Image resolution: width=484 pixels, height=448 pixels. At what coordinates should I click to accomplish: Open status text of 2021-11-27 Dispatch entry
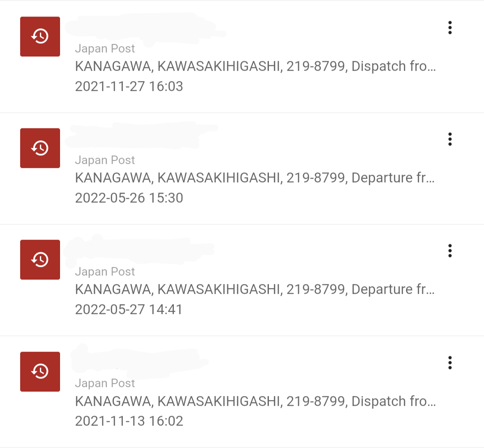tap(255, 66)
